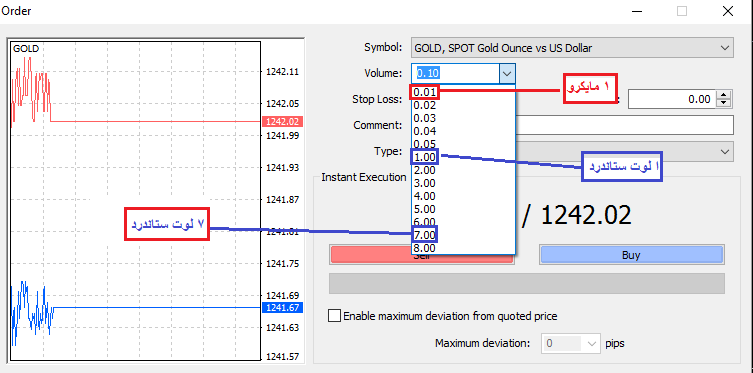Click the GOLD tick chart
Image resolution: width=753 pixels, height=373 pixels.
tap(135, 201)
